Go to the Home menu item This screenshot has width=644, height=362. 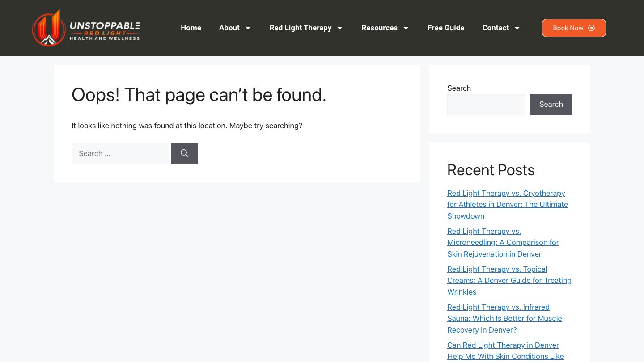tap(191, 28)
